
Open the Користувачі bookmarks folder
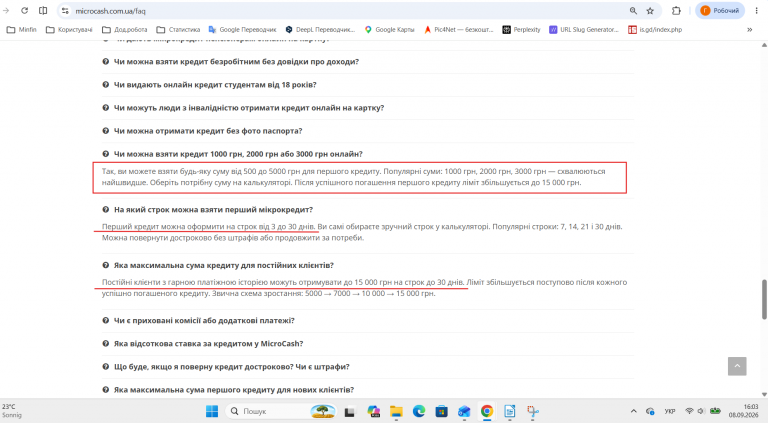(69, 30)
